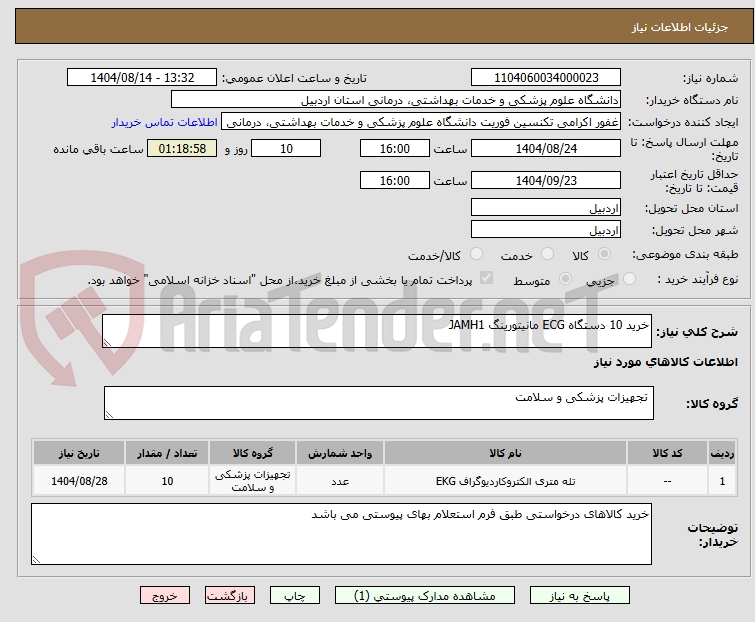This screenshot has height=622, width=755.
Task: Click the resize handle of buyer notes box
Action: [x=37, y=559]
